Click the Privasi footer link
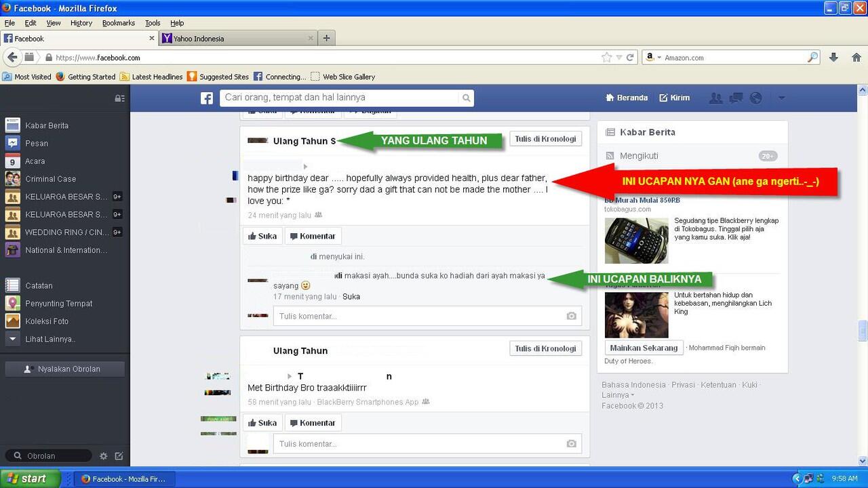Image resolution: width=868 pixels, height=488 pixels. tap(683, 385)
